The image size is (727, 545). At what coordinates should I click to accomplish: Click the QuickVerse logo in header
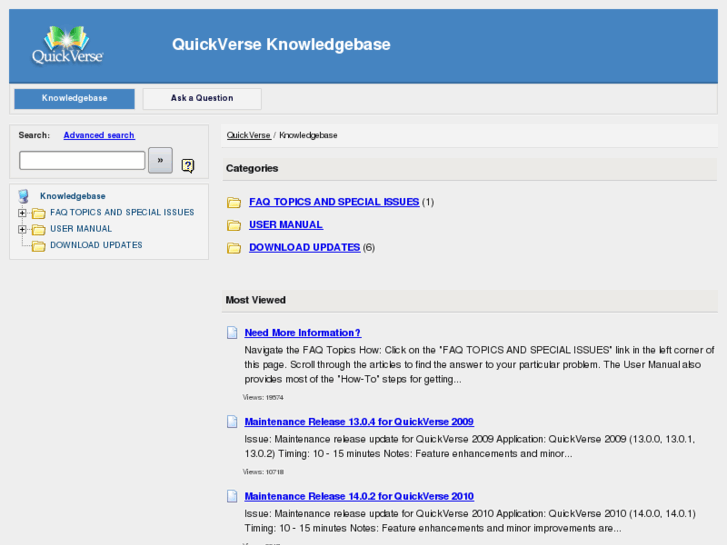[x=67, y=45]
